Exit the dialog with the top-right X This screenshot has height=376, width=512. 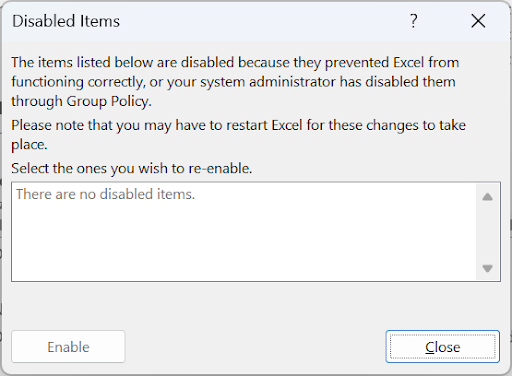click(478, 21)
